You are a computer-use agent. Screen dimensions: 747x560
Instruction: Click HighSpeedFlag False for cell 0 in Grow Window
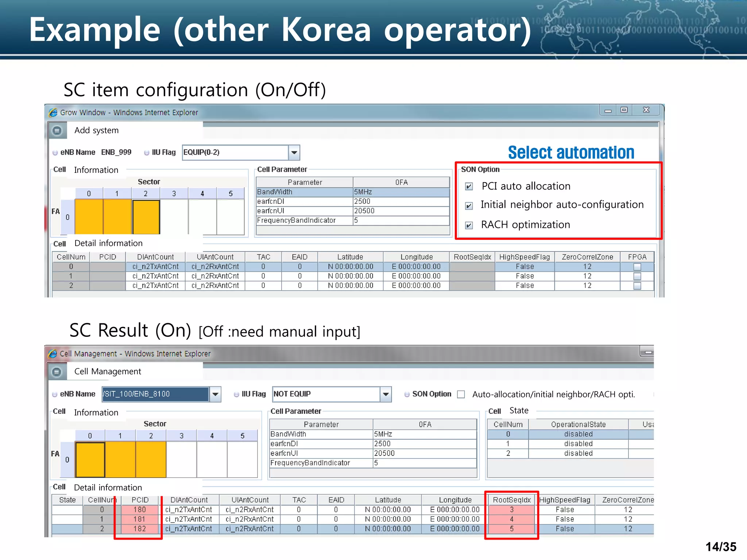point(525,267)
